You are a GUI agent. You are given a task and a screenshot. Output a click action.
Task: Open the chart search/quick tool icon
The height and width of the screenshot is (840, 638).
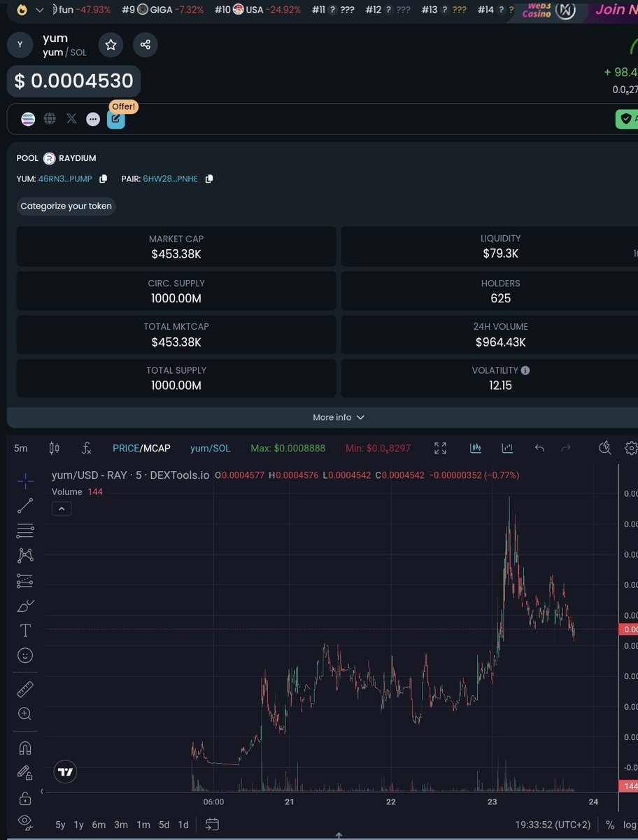(x=605, y=448)
